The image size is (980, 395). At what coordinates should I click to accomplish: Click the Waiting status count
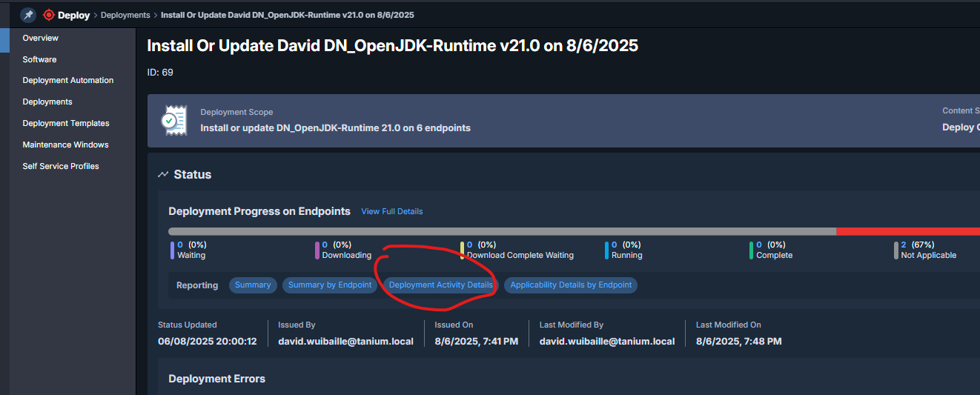180,245
